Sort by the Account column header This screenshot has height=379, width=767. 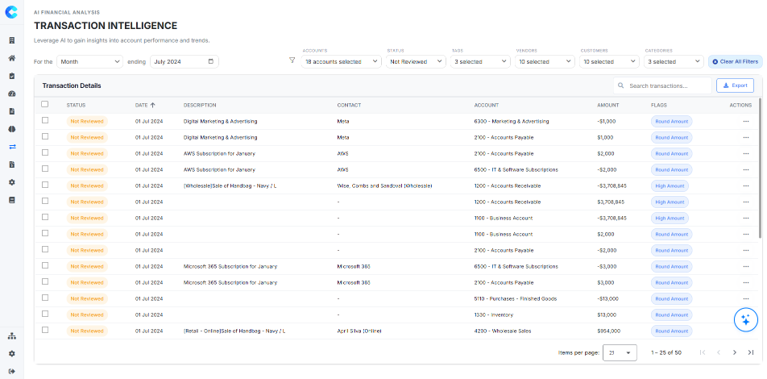[x=486, y=105]
